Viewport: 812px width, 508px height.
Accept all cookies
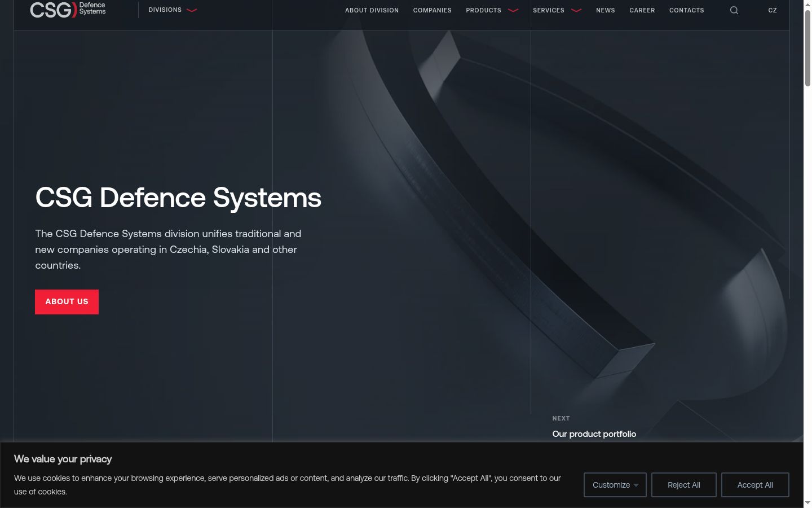tap(755, 485)
